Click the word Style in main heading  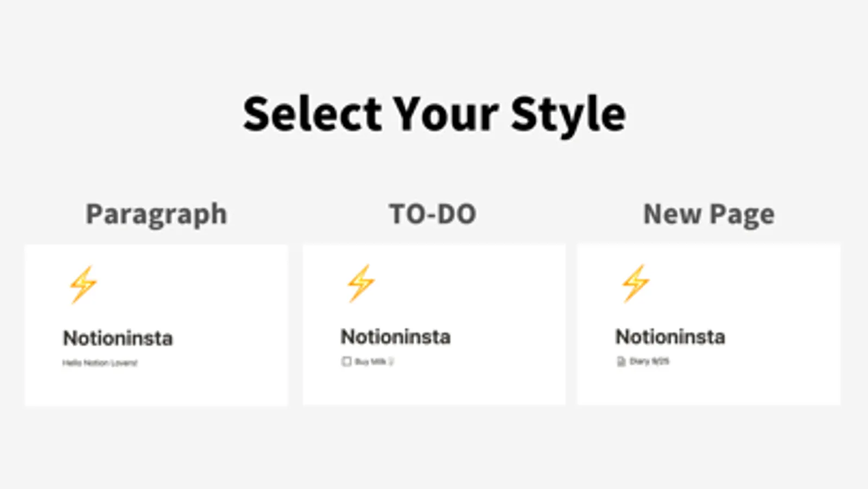tap(568, 114)
